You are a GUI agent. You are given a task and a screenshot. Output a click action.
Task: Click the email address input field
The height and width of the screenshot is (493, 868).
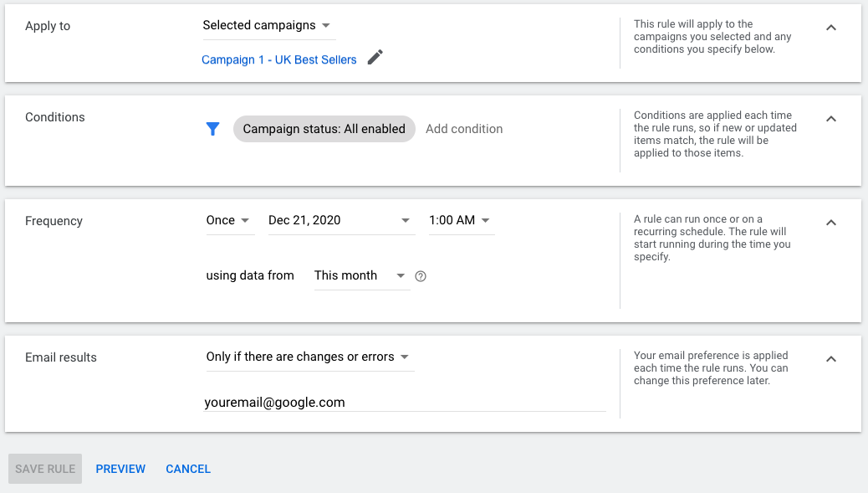(404, 403)
